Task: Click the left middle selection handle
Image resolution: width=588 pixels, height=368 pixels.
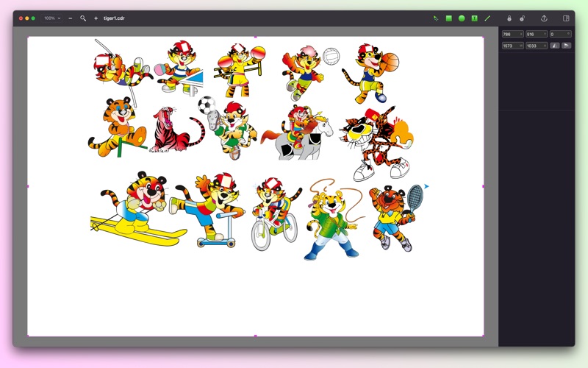Action: point(28,186)
